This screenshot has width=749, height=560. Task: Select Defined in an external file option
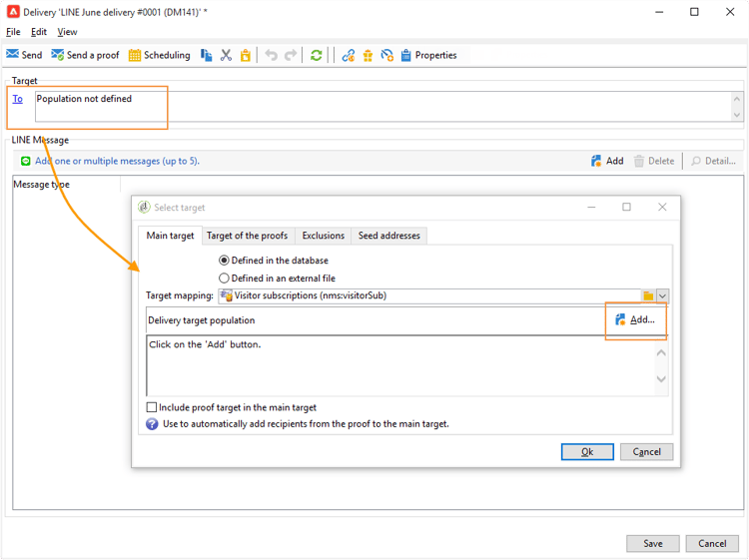pyautogui.click(x=277, y=278)
